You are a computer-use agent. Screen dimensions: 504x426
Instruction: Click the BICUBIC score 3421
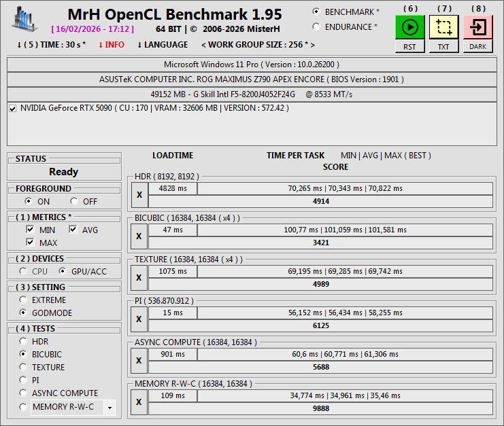click(x=321, y=243)
